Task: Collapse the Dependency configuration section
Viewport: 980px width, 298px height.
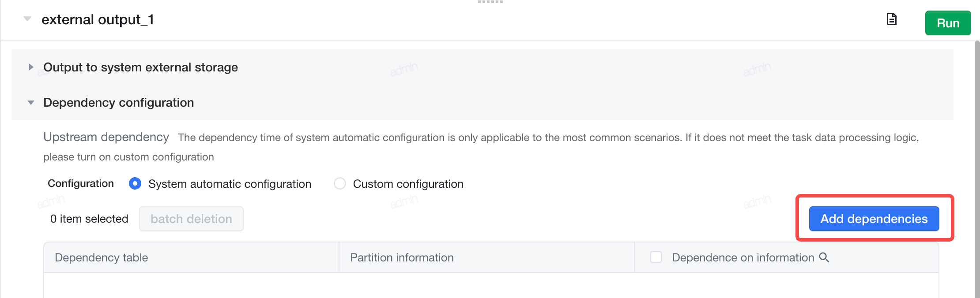Action: (x=31, y=103)
